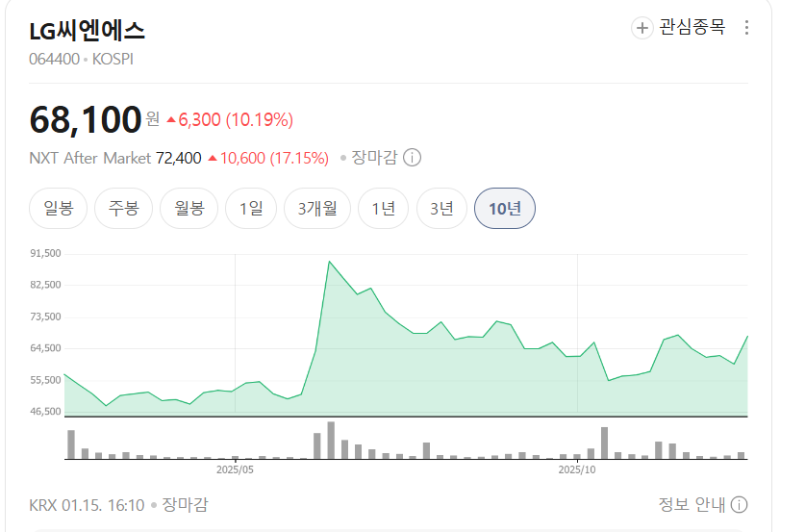
Task: Click the selected 10년 range button
Action: (505, 209)
